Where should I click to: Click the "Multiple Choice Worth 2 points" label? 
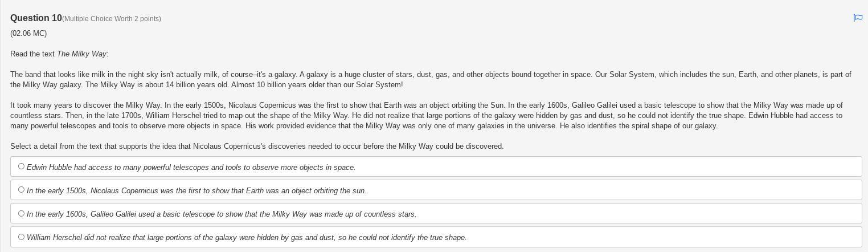click(x=112, y=19)
